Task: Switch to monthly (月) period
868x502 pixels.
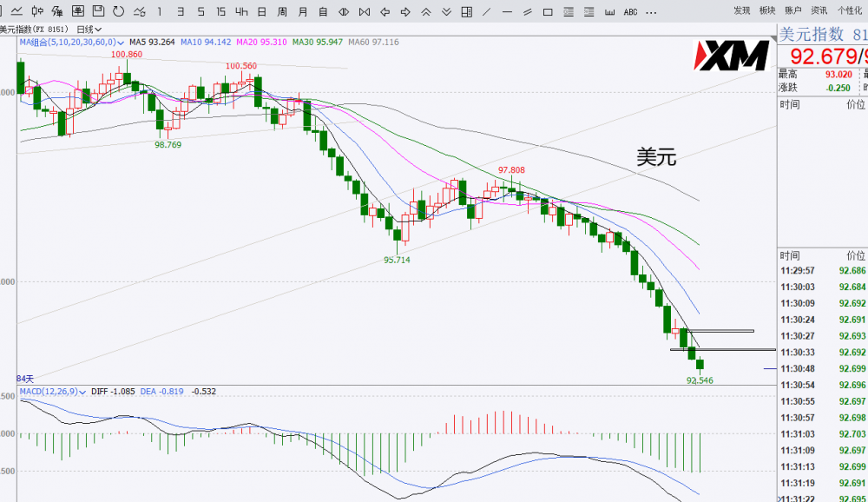Action: (303, 11)
